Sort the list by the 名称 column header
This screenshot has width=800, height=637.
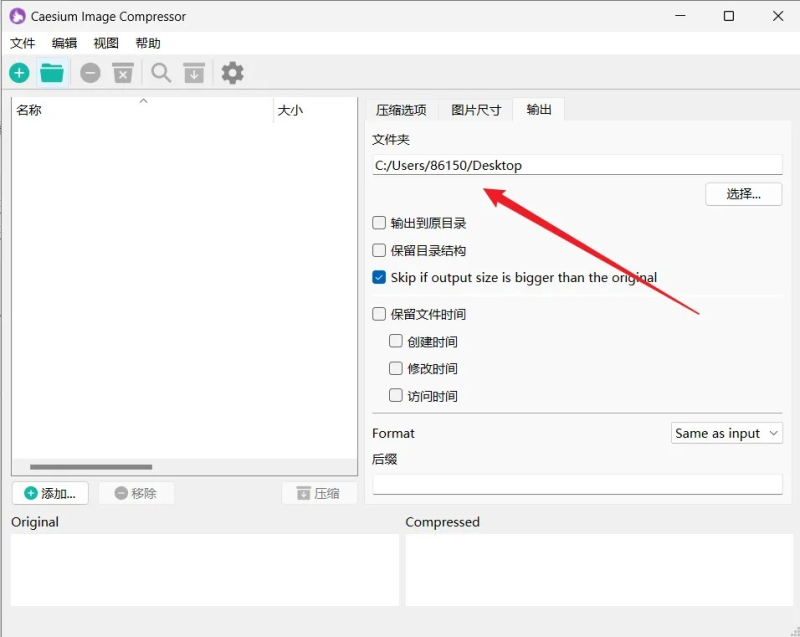click(x=140, y=110)
